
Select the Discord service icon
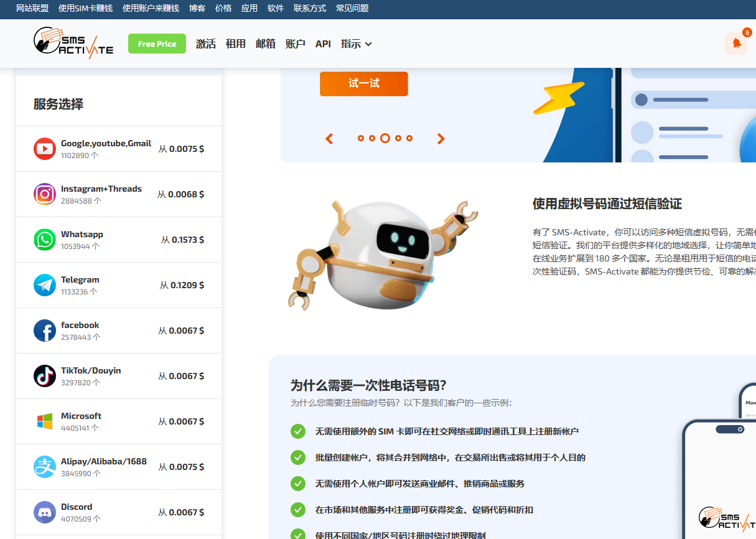[x=45, y=512]
